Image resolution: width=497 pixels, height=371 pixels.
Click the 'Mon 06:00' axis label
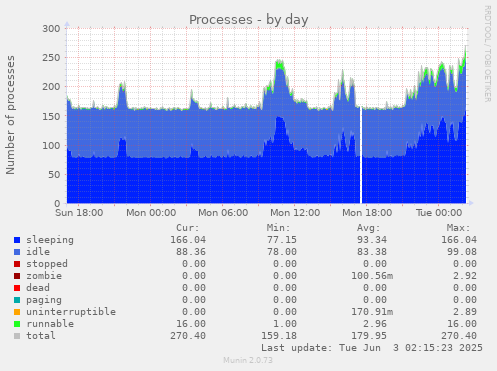pos(223,213)
